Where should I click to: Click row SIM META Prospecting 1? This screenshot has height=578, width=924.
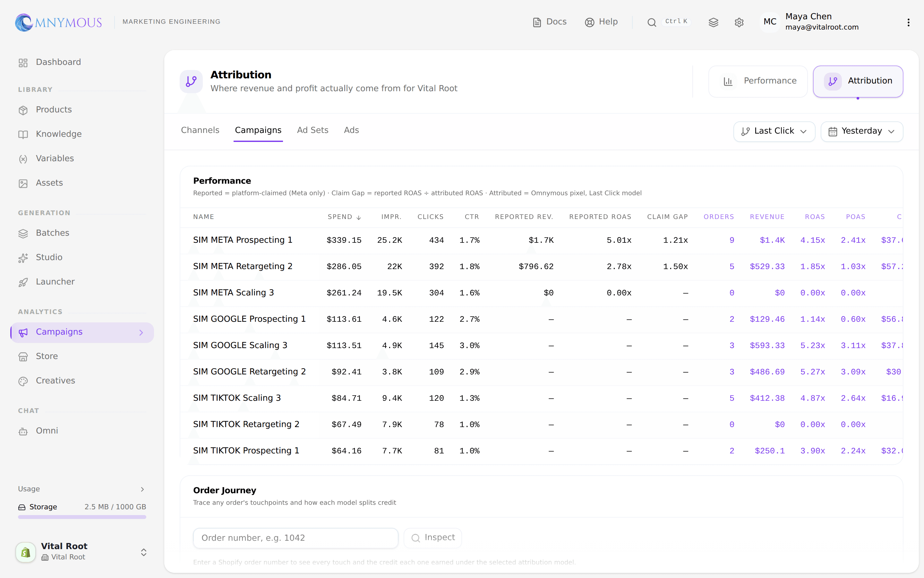(x=541, y=241)
